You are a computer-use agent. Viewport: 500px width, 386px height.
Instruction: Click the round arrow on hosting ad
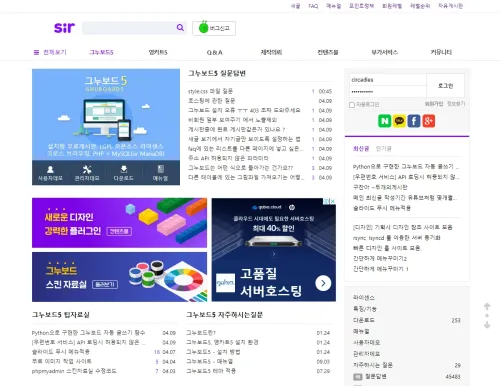(x=323, y=283)
